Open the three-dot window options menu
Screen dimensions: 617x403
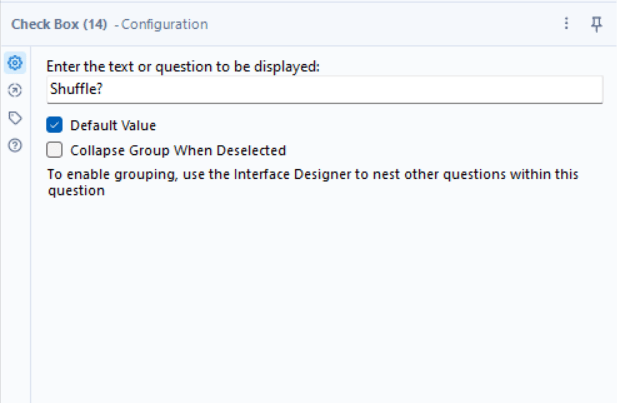click(x=566, y=24)
